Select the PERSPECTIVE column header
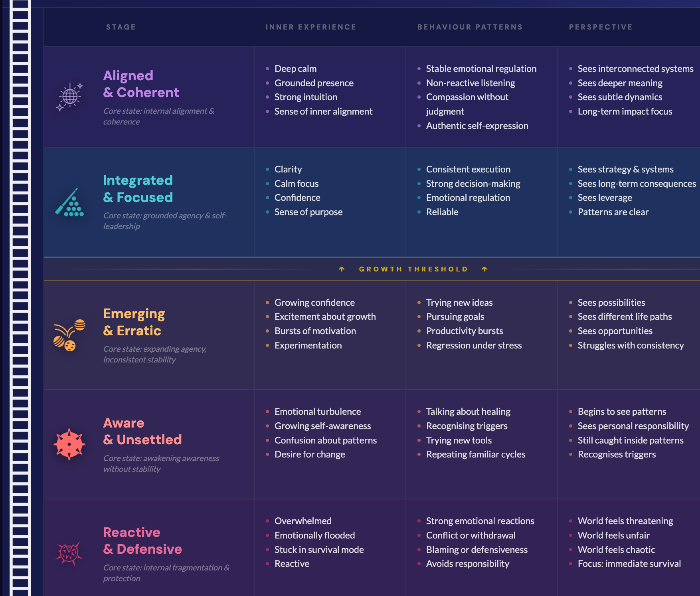This screenshot has height=596, width=700. (601, 27)
